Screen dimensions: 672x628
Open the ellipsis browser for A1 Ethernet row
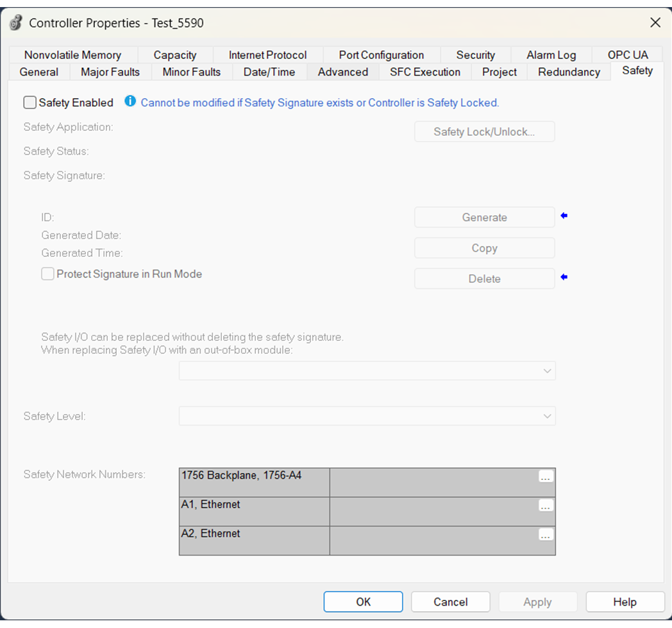pyautogui.click(x=545, y=506)
